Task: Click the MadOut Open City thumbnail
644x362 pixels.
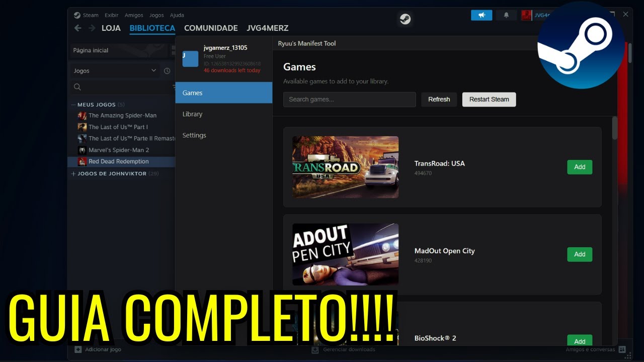Action: pyautogui.click(x=345, y=254)
